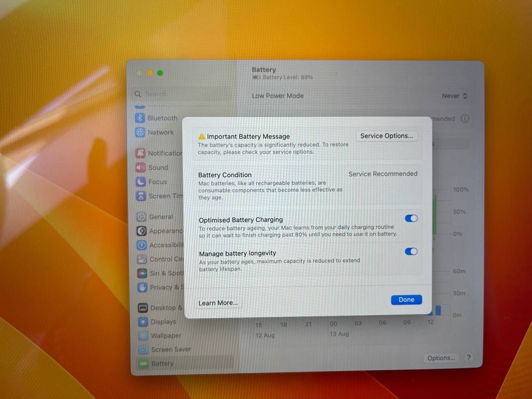Click the Battery Condition label

click(225, 175)
